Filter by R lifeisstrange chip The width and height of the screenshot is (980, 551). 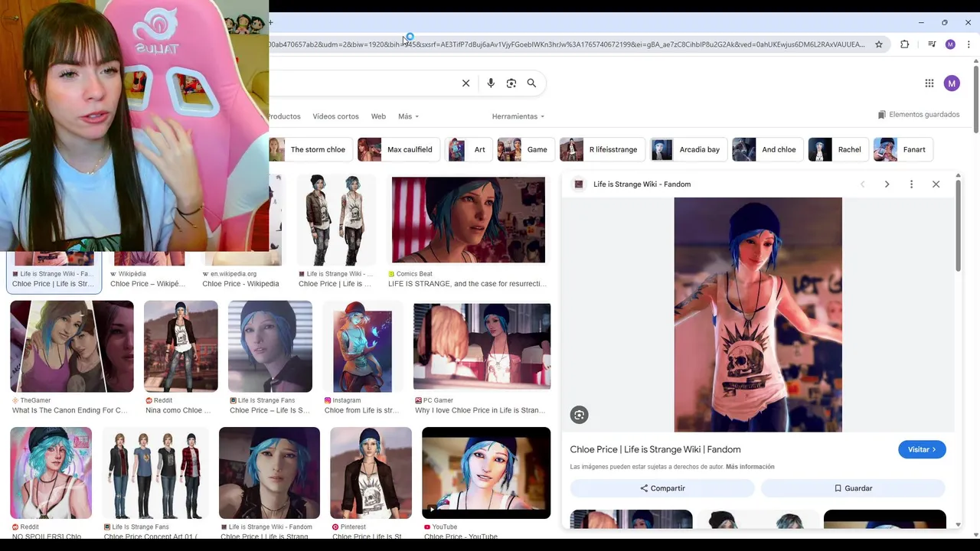click(602, 150)
